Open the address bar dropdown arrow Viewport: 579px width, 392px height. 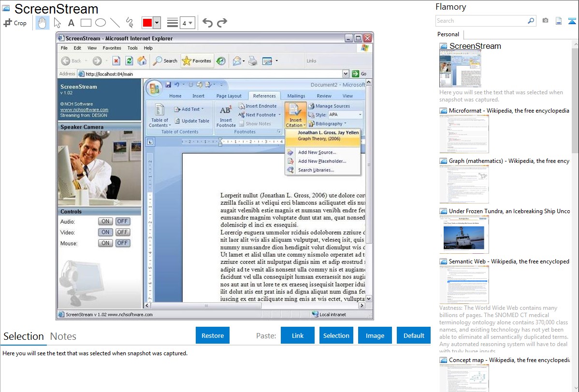(346, 74)
